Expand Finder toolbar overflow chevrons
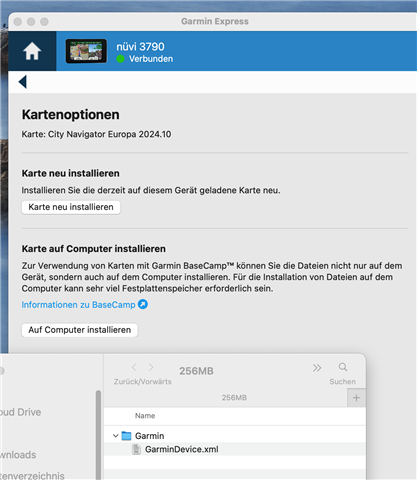Viewport: 417px width, 480px height. click(x=317, y=368)
